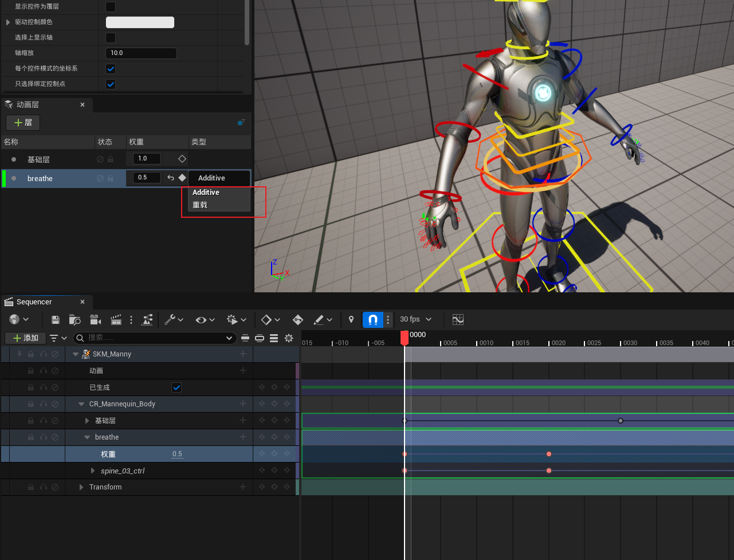Screen dimensions: 734x560
Task: Toggle the lock icon on the breathe layer
Action: (110, 178)
